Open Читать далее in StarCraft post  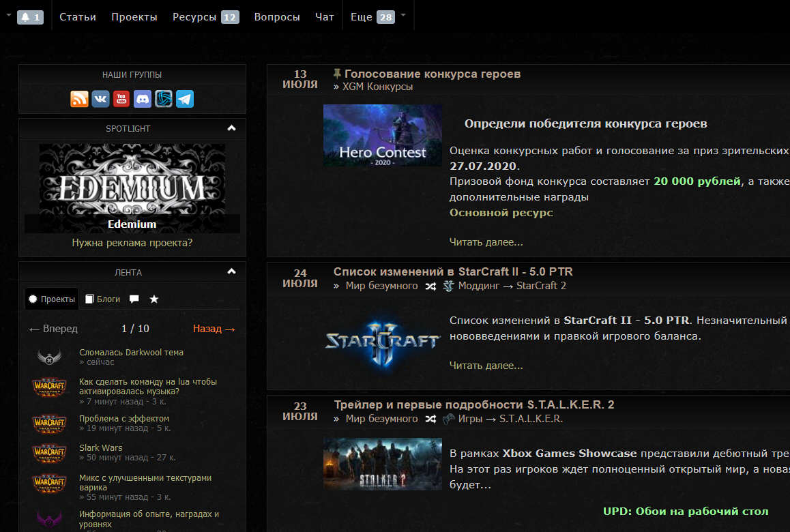point(486,366)
